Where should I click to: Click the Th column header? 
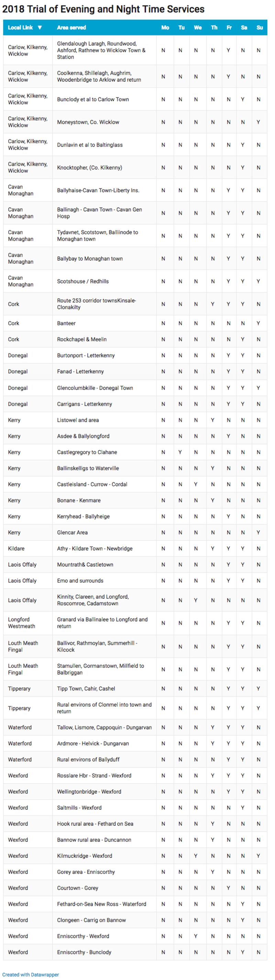pos(214,28)
